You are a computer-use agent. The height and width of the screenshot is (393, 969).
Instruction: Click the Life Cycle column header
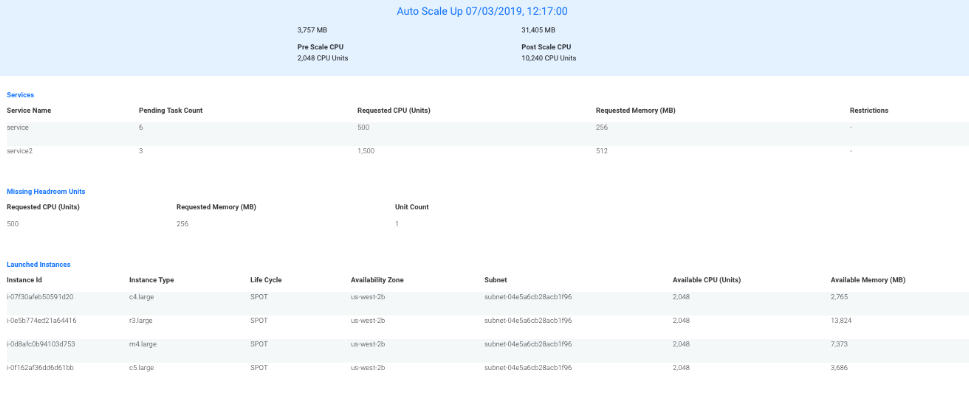(x=266, y=280)
